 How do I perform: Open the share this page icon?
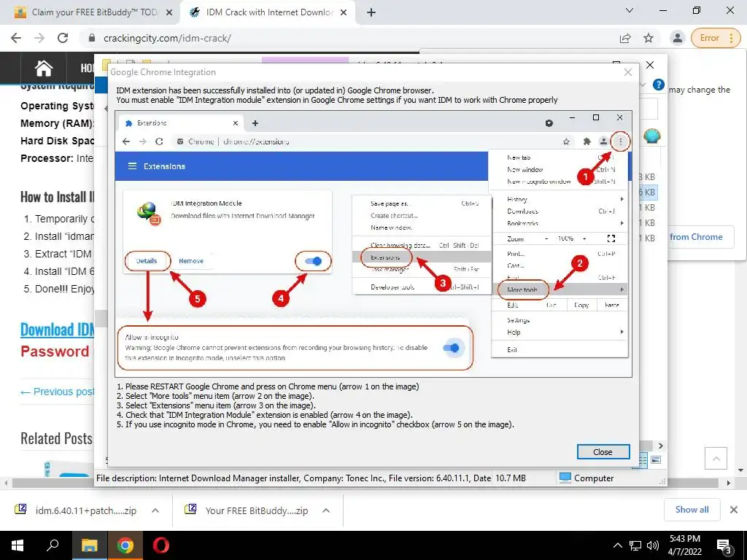point(625,38)
